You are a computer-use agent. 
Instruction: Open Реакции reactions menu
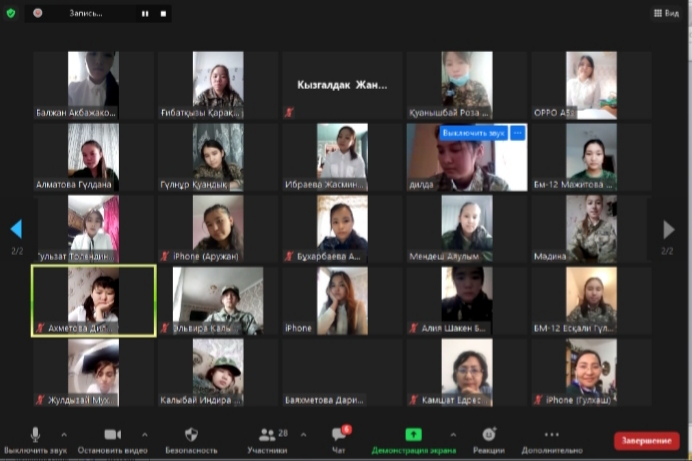(488, 438)
